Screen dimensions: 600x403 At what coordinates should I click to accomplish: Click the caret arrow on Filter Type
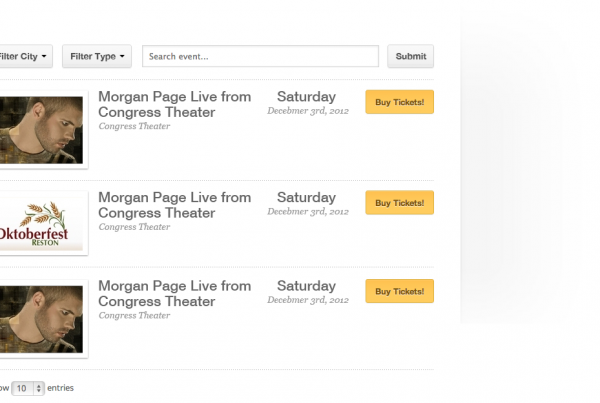(122, 56)
